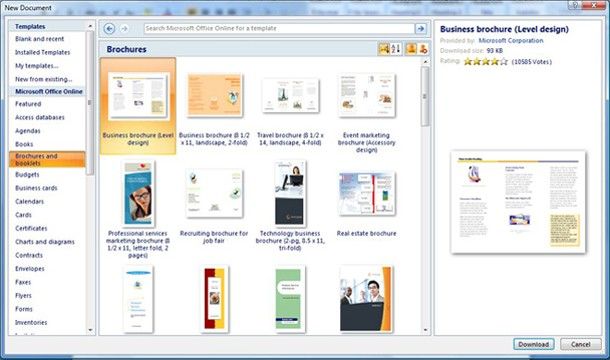Sort templates by rating star icon
Viewport: 610px width, 360px height.
coord(384,49)
